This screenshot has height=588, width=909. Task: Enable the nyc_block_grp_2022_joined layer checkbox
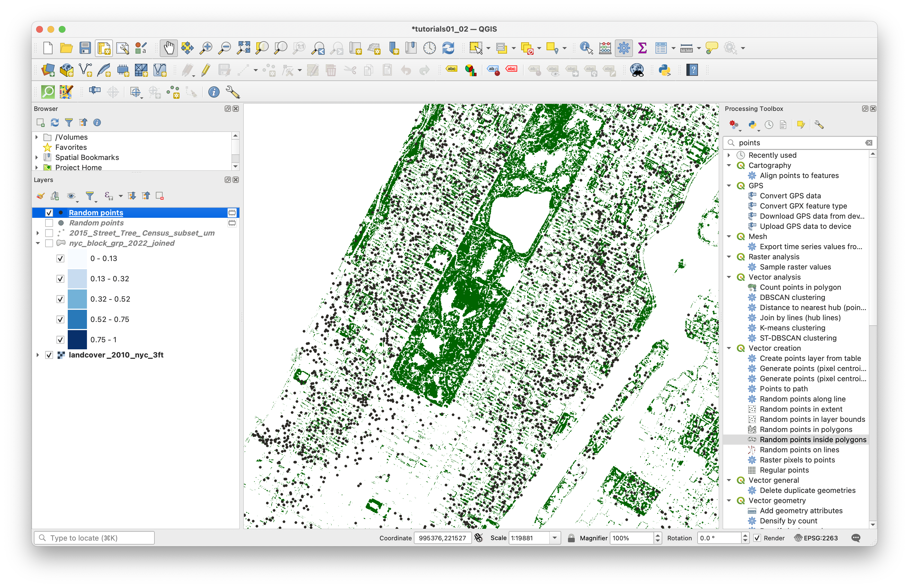click(49, 243)
